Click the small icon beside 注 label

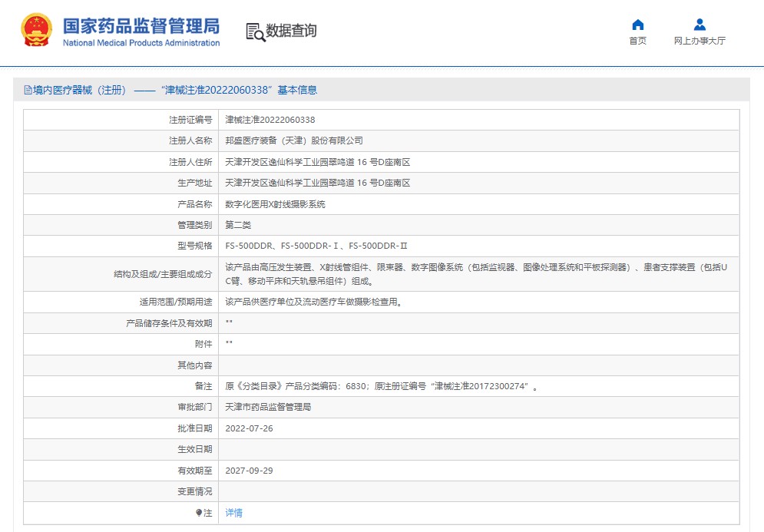pyautogui.click(x=199, y=513)
